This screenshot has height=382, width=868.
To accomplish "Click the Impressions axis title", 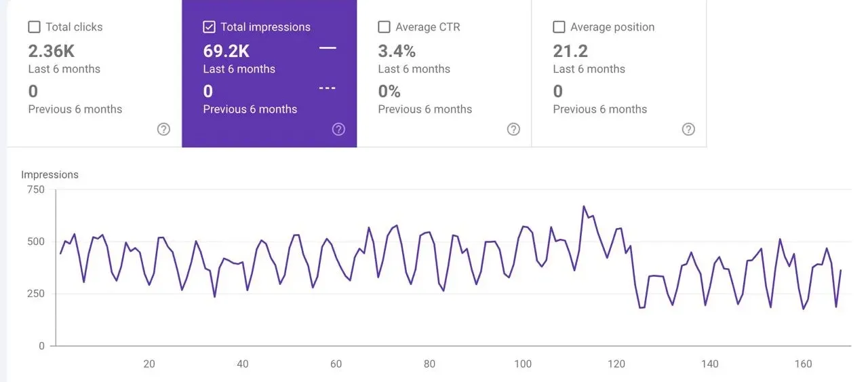I will [x=50, y=175].
